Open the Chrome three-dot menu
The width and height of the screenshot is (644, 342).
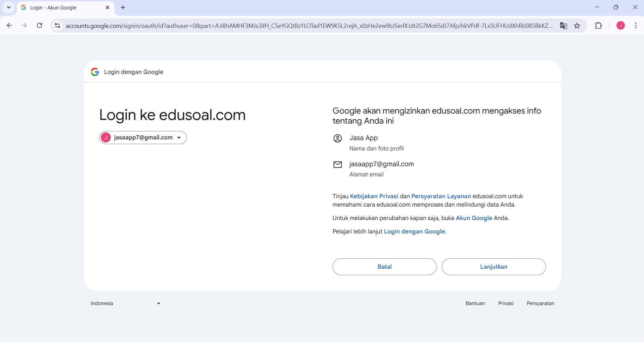coord(636,26)
